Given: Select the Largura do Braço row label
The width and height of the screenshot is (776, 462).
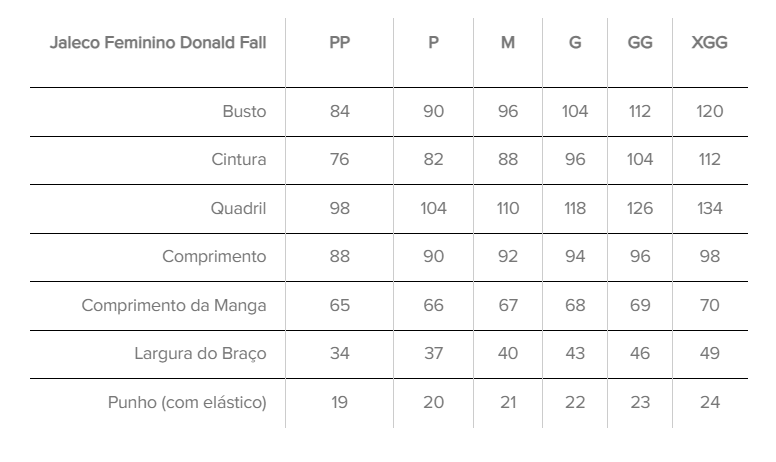Looking at the screenshot, I should [x=200, y=353].
